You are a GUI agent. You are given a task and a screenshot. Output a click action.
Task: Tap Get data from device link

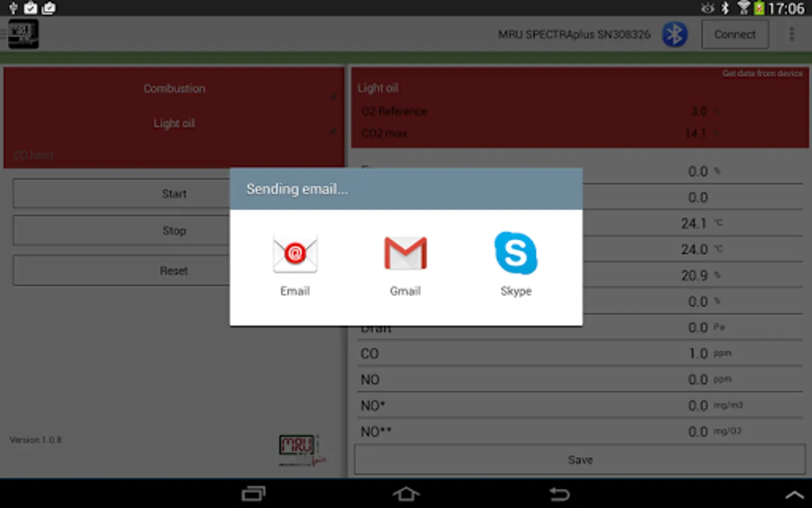(762, 73)
